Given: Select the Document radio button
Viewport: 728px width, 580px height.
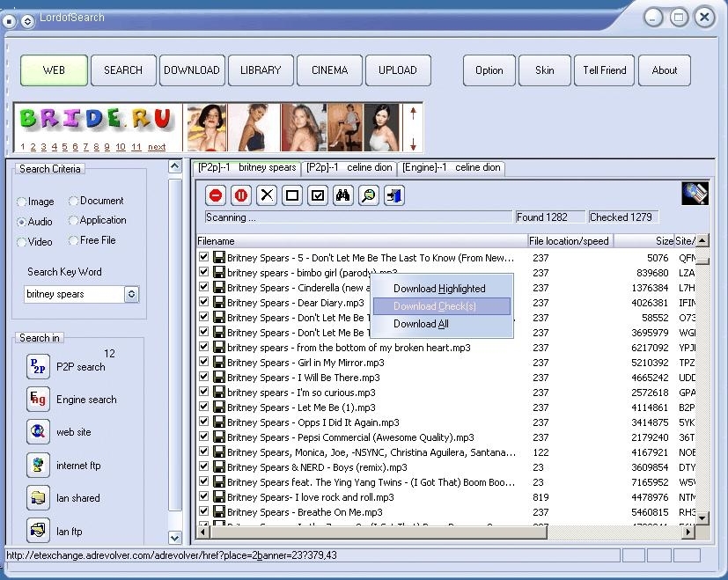Looking at the screenshot, I should 73,201.
